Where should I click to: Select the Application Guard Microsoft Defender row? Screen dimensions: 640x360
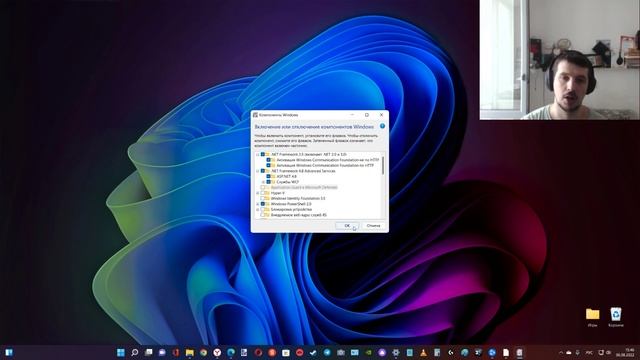coord(304,187)
